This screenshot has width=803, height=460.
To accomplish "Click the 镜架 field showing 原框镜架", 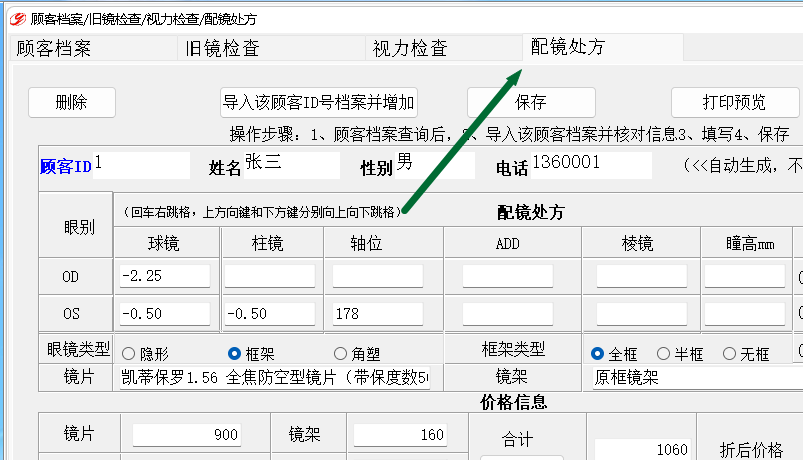I will [698, 378].
